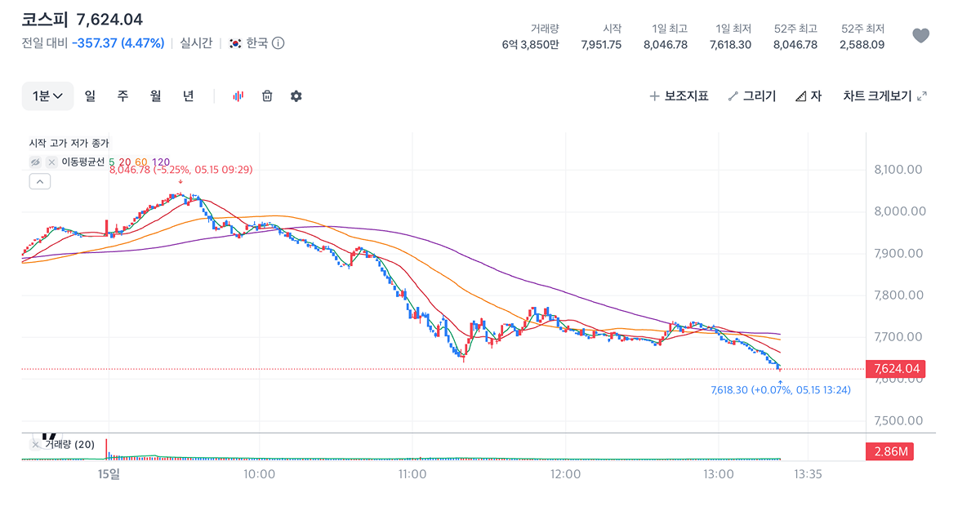Switch chart to monthly 월 view
980x515 pixels.
(x=155, y=96)
